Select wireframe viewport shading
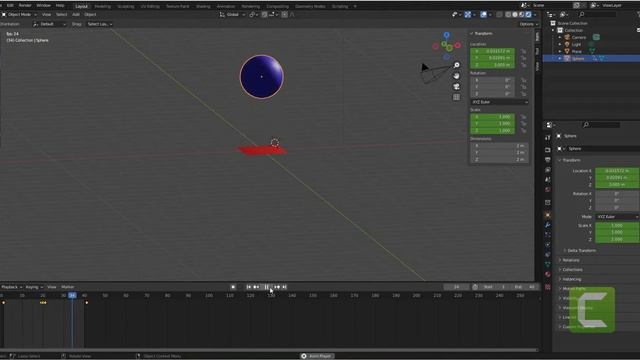The height and width of the screenshot is (360, 640). [508, 14]
